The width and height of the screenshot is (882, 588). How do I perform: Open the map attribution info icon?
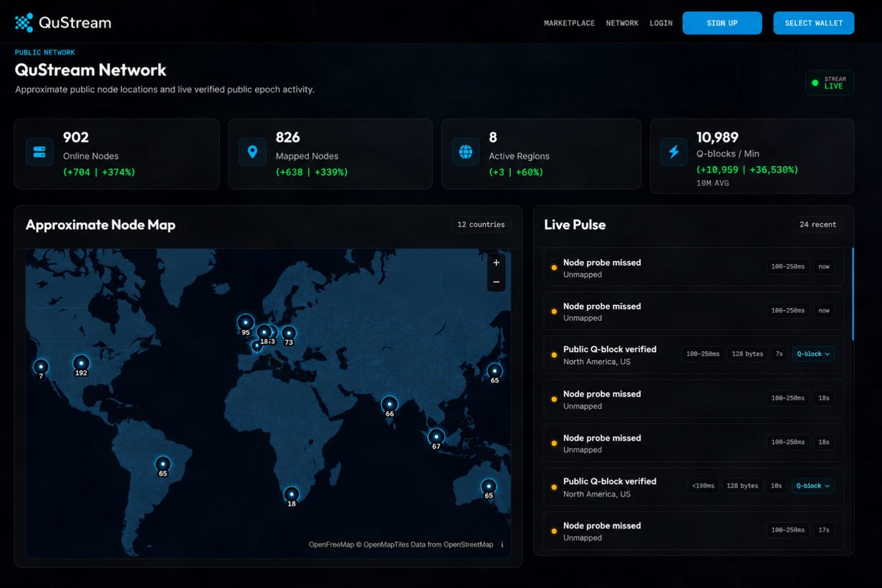tap(502, 545)
